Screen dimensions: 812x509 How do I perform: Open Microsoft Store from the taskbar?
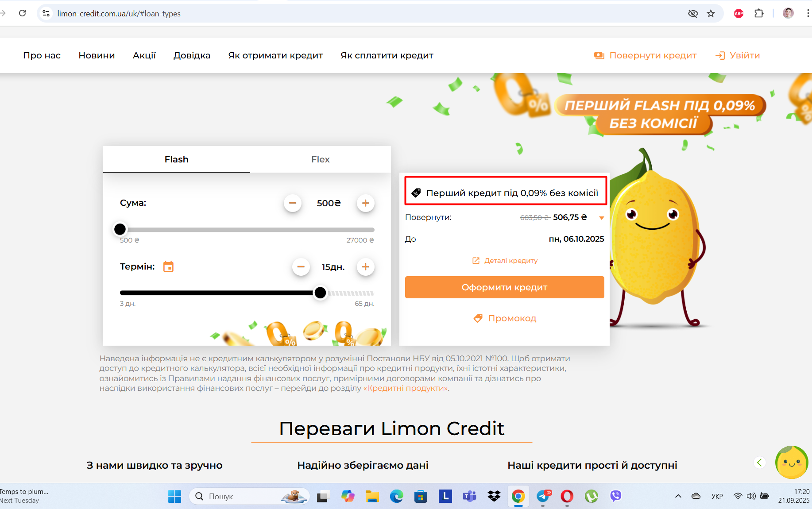pos(421,496)
